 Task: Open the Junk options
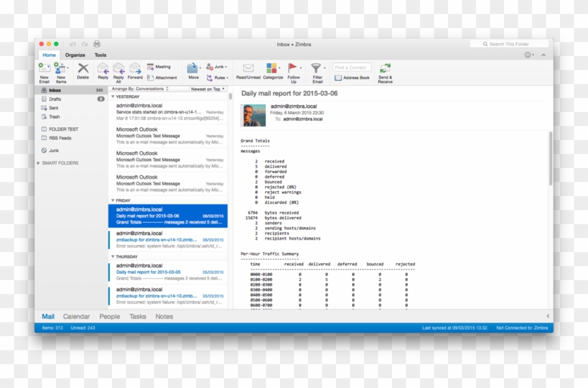tap(217, 67)
